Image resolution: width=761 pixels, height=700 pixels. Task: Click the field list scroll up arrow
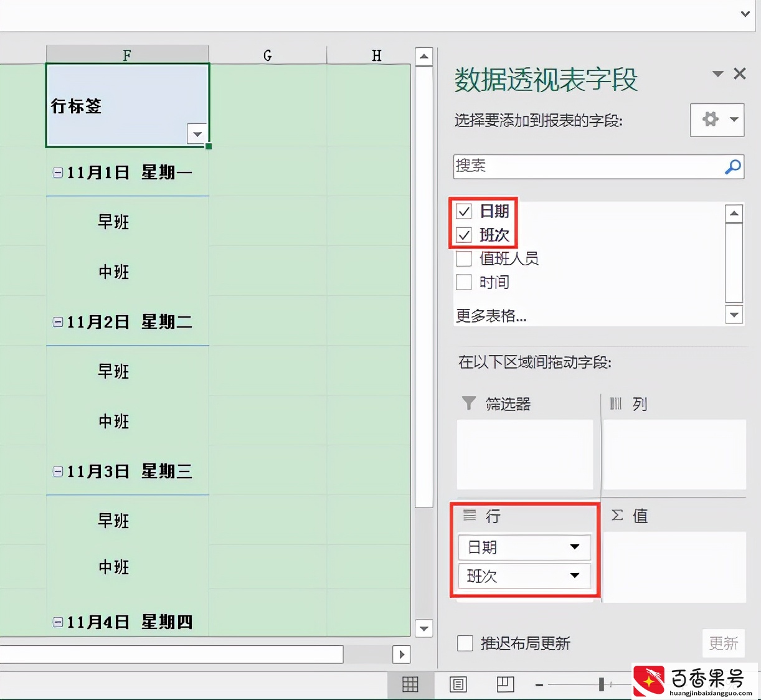[734, 214]
